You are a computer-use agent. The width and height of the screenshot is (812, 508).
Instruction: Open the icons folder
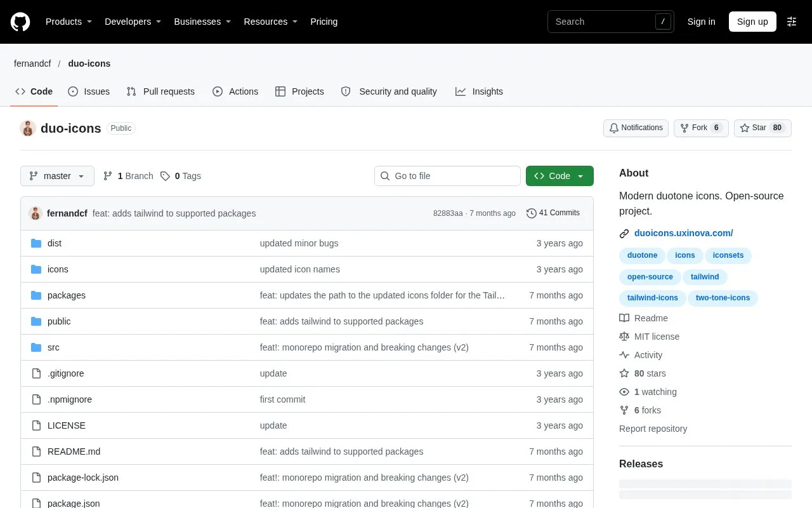58,269
